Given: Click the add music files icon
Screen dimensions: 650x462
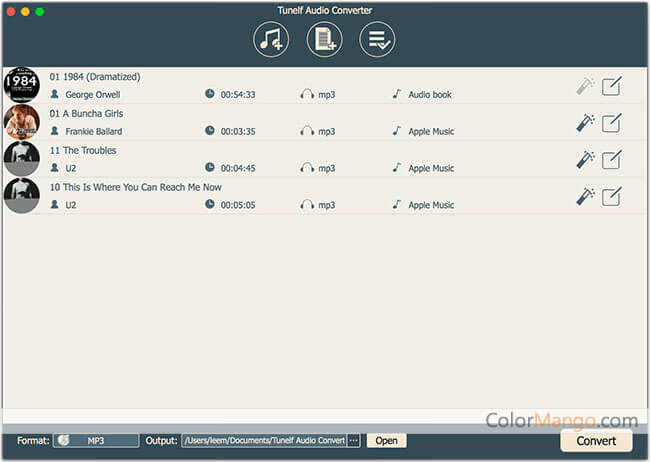Looking at the screenshot, I should tap(272, 39).
